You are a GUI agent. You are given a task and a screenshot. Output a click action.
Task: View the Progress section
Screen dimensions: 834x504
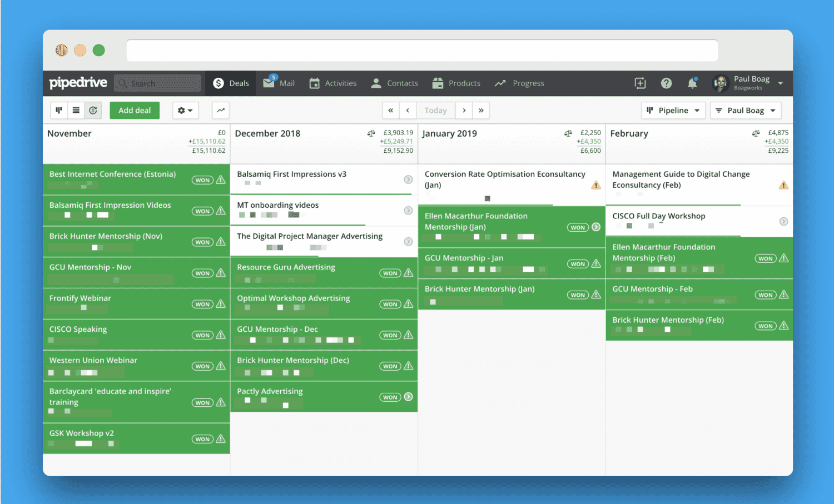click(519, 83)
